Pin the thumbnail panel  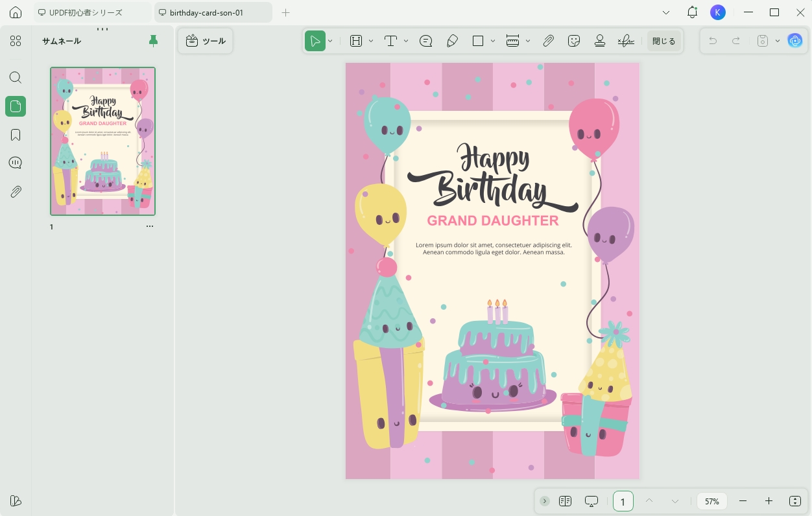click(153, 41)
